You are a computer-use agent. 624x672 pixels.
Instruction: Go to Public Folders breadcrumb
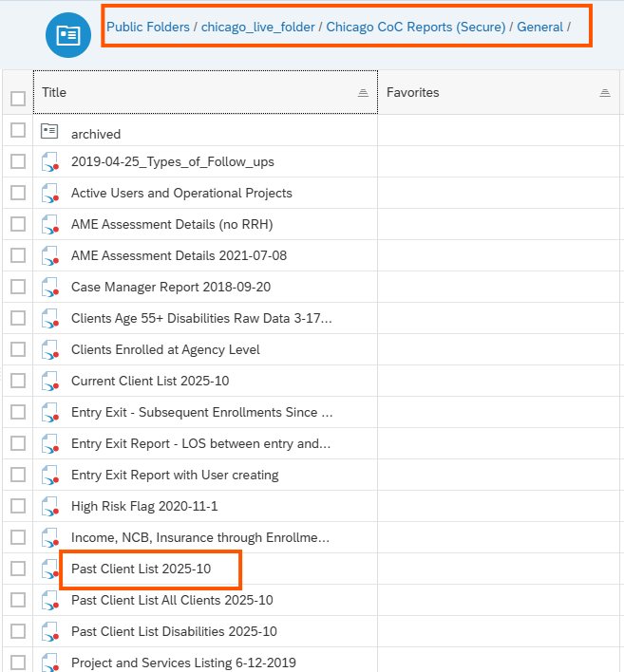[148, 27]
